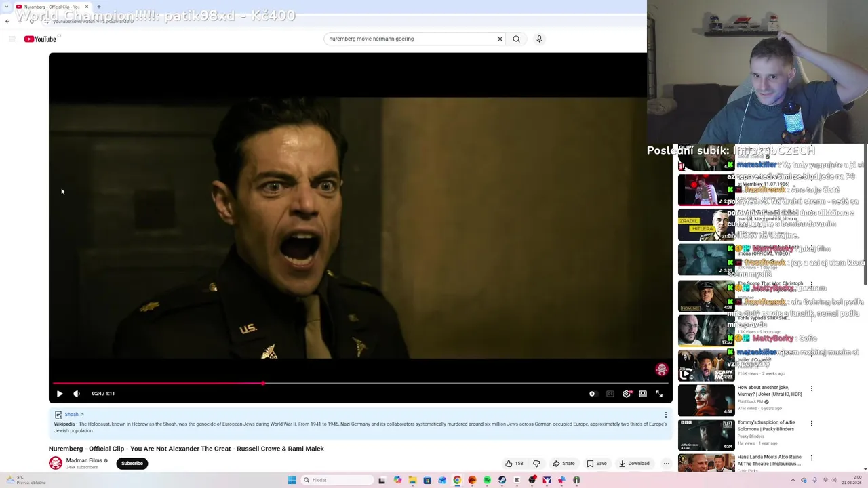Open Madman Films channel avatar

[x=56, y=463]
